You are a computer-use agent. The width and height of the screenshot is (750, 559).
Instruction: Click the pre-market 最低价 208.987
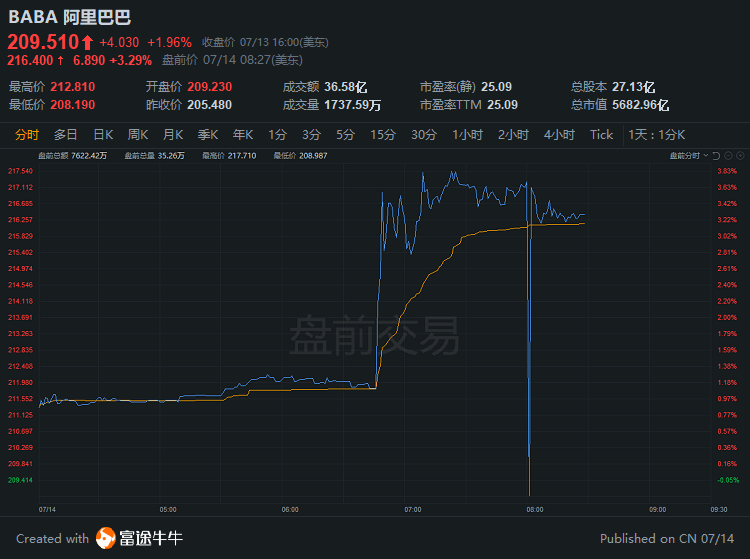(300, 156)
